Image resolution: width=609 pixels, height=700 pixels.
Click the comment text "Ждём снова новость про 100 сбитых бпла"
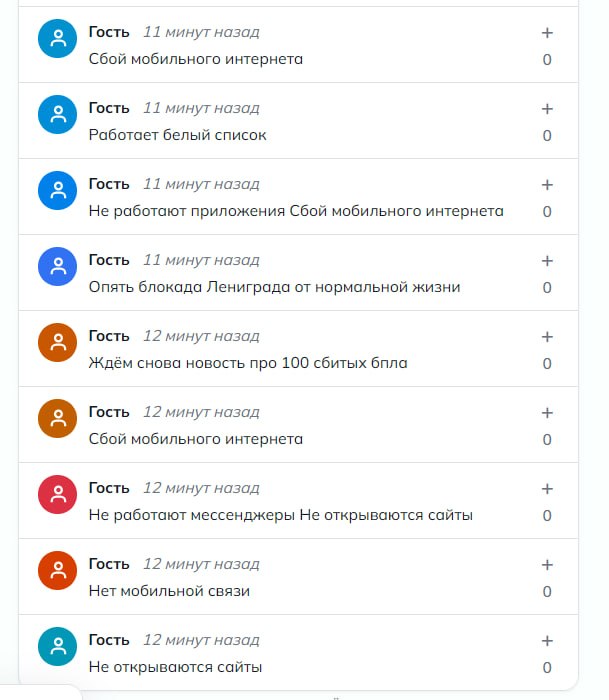point(248,363)
